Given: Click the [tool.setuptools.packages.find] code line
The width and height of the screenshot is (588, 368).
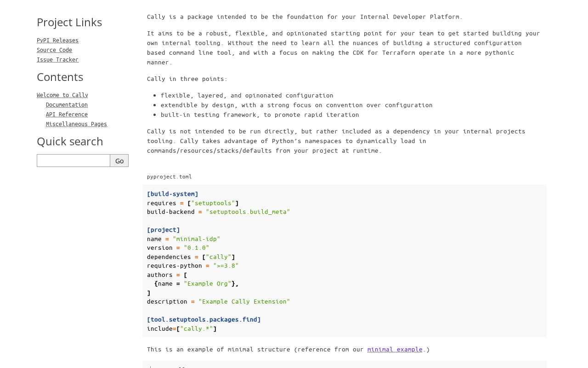Looking at the screenshot, I should click(x=204, y=319).
